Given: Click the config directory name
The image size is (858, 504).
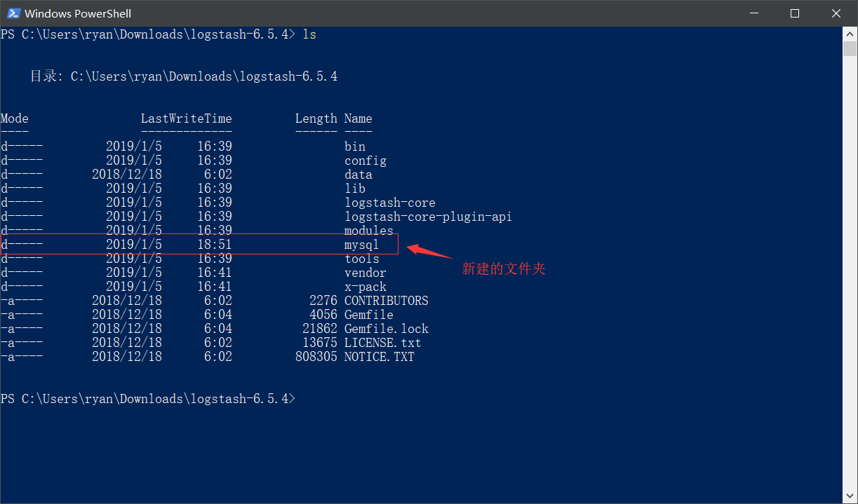Looking at the screenshot, I should 366,161.
